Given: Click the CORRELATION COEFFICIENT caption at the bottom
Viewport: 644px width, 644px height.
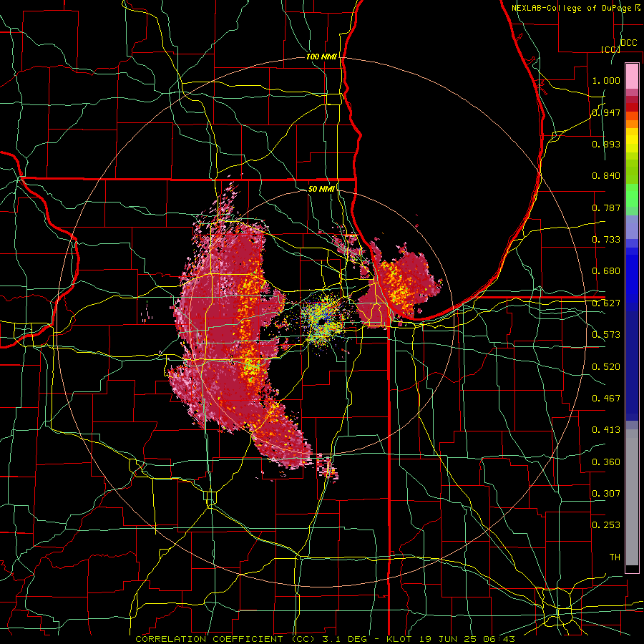Looking at the screenshot, I should (x=325, y=639).
